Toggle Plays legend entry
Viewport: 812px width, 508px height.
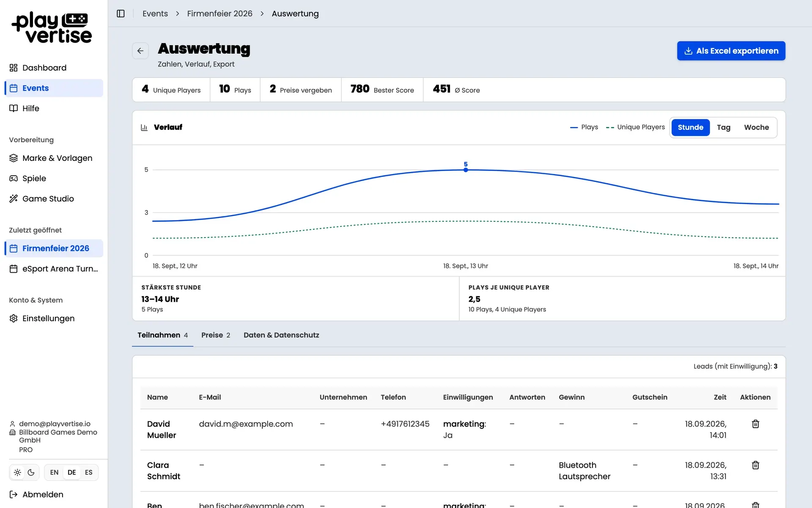pyautogui.click(x=584, y=127)
